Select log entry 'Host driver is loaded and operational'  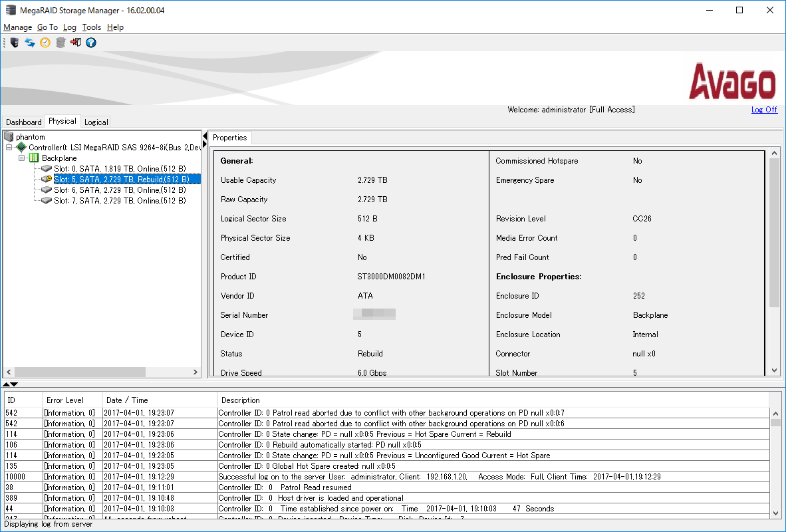[x=387, y=498]
